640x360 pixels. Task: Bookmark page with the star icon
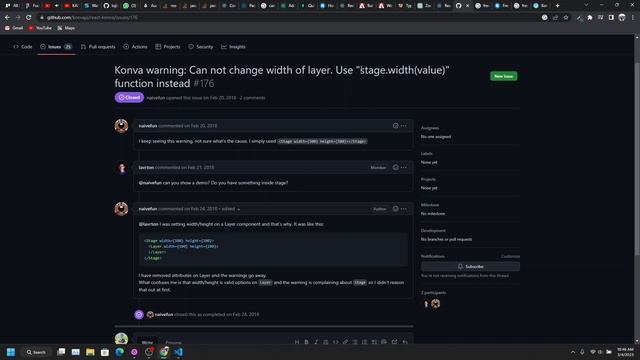coord(566,18)
